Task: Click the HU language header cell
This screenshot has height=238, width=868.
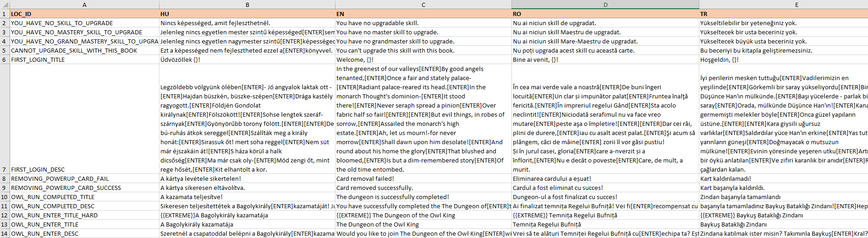Action: coord(247,14)
